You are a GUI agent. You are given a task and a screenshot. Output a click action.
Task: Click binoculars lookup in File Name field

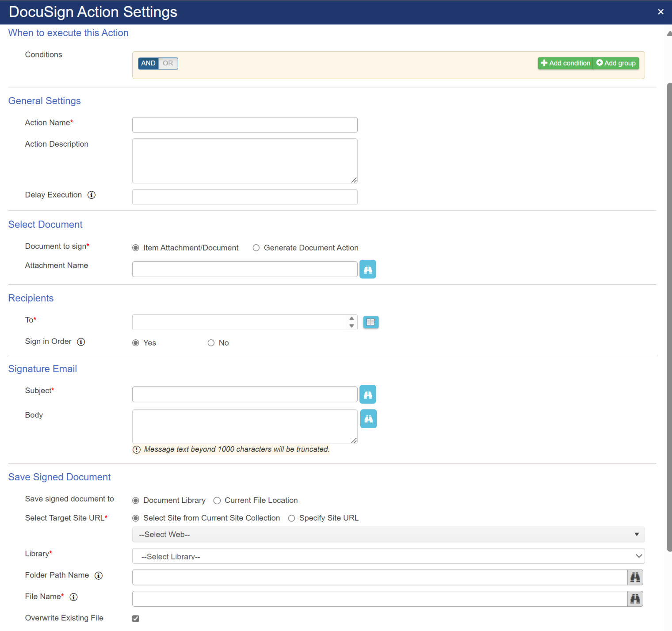point(635,599)
